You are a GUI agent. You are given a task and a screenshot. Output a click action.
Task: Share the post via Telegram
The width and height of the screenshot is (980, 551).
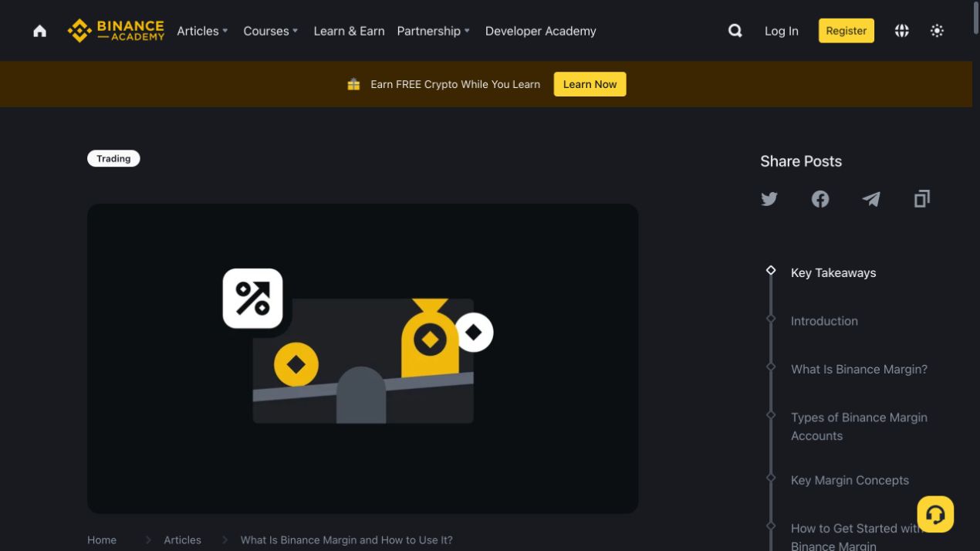(871, 199)
